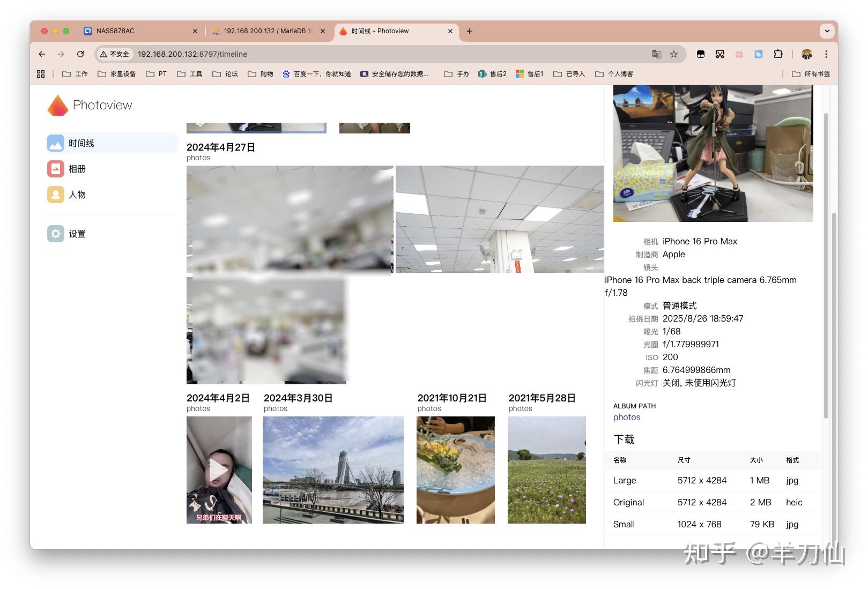The height and width of the screenshot is (589, 868).
Task: Open the Chrome three-dot menu
Action: click(826, 54)
